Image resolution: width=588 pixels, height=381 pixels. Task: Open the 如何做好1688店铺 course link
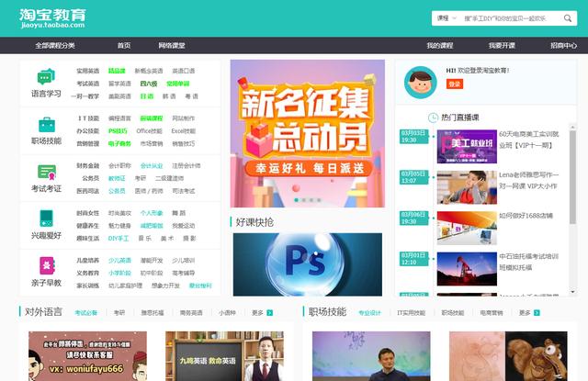point(526,216)
